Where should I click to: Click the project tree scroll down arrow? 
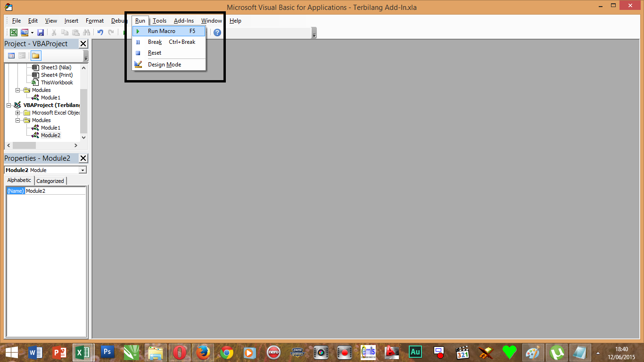coord(84,138)
